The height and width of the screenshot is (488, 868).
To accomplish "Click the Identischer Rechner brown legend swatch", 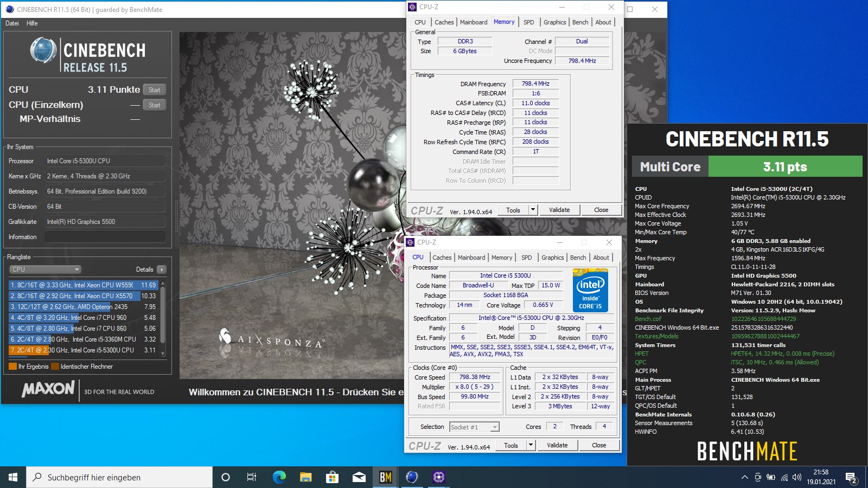I will (x=55, y=367).
